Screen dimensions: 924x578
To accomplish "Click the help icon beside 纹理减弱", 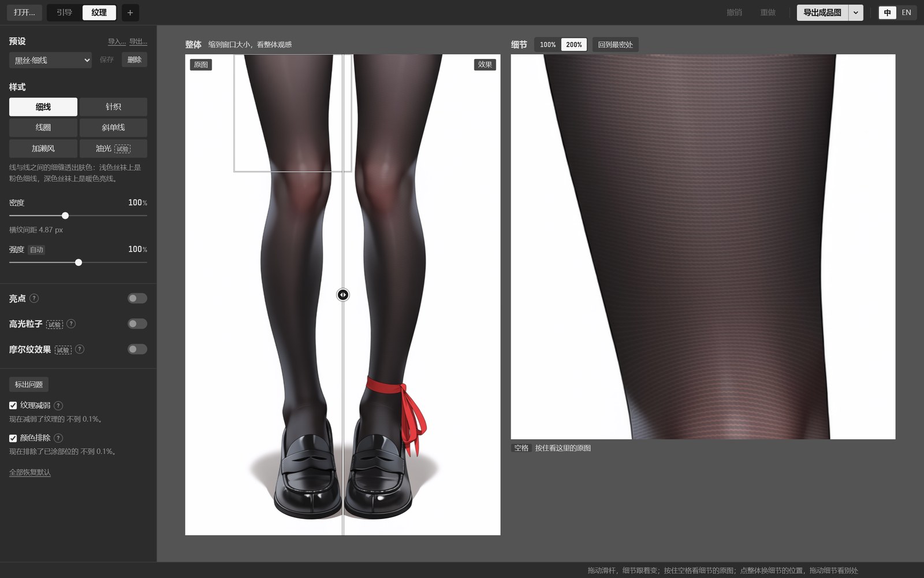I will (58, 406).
